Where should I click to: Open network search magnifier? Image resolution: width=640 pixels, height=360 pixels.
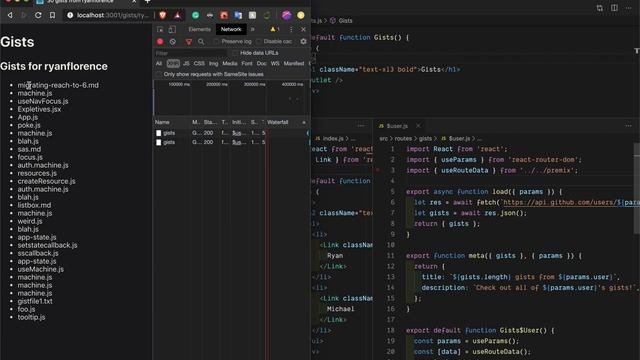(x=201, y=42)
